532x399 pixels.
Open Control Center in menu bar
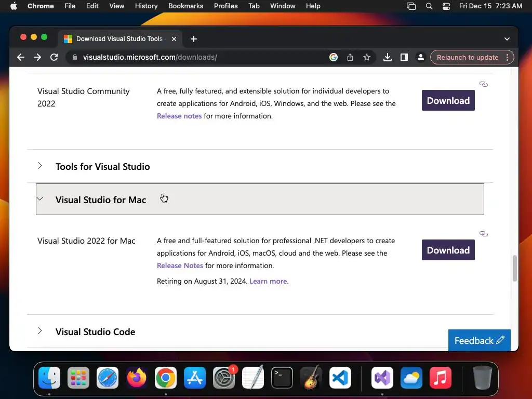446,6
